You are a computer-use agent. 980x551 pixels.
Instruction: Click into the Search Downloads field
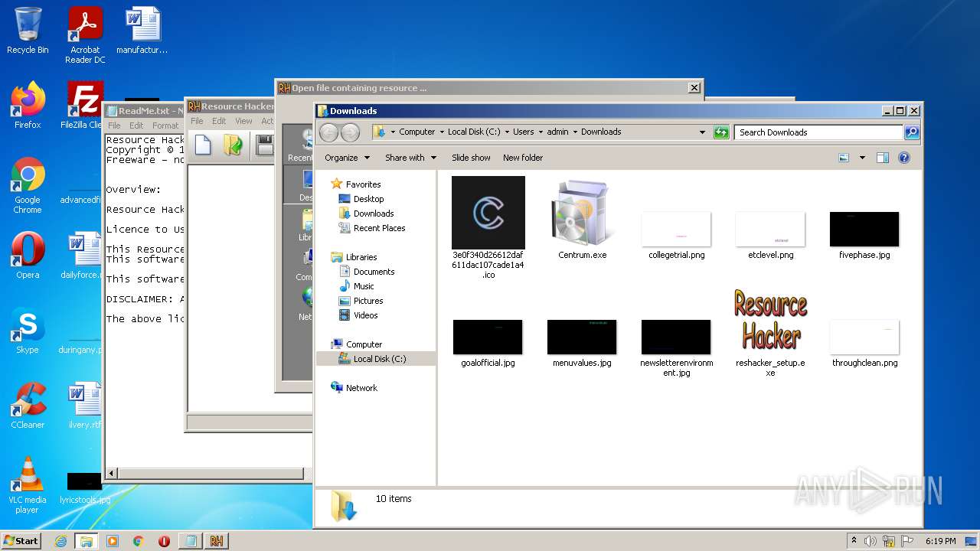818,132
